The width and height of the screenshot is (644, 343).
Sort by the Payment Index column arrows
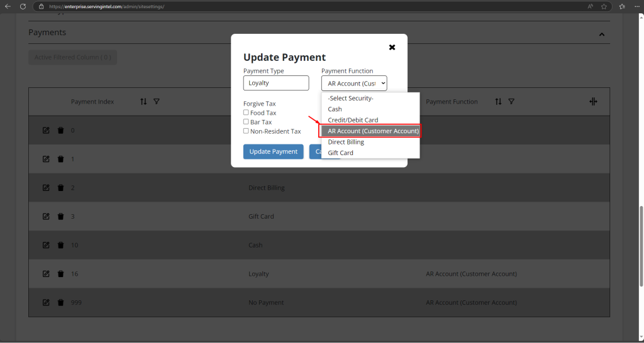pyautogui.click(x=143, y=101)
